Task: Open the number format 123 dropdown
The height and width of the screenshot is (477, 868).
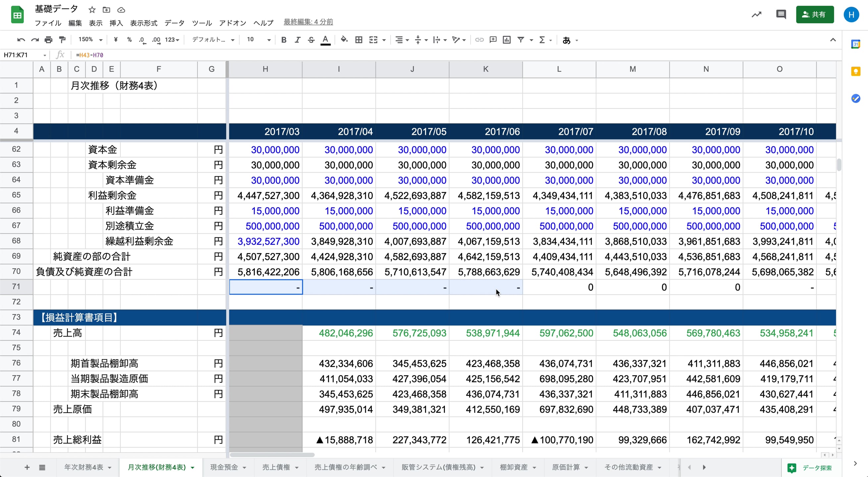Action: [172, 40]
